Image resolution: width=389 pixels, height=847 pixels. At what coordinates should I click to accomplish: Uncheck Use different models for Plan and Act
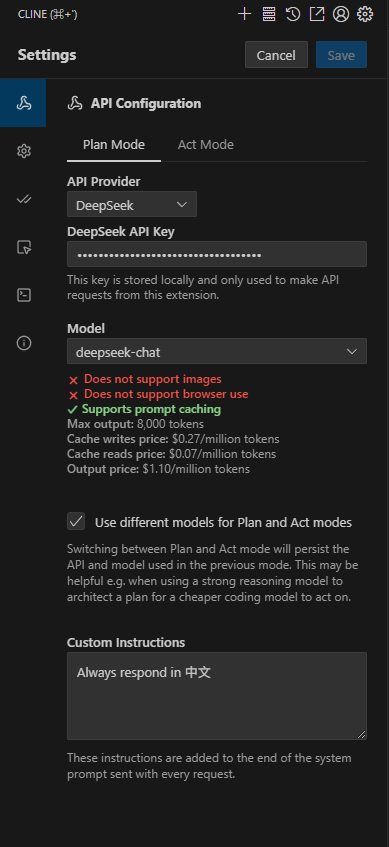click(x=76, y=522)
